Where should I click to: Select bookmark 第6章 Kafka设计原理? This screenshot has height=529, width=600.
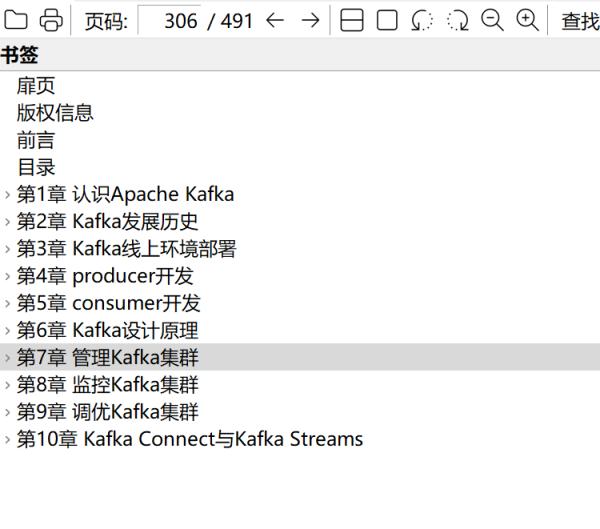(108, 330)
